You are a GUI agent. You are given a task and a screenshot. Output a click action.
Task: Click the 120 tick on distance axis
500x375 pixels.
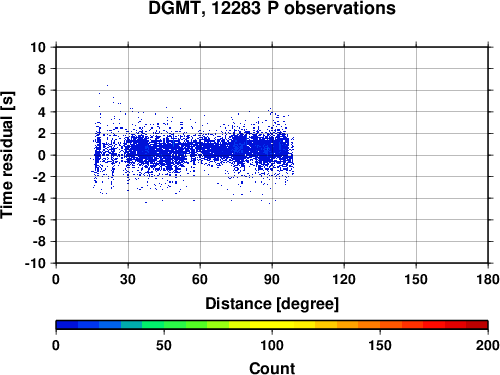[344, 279]
